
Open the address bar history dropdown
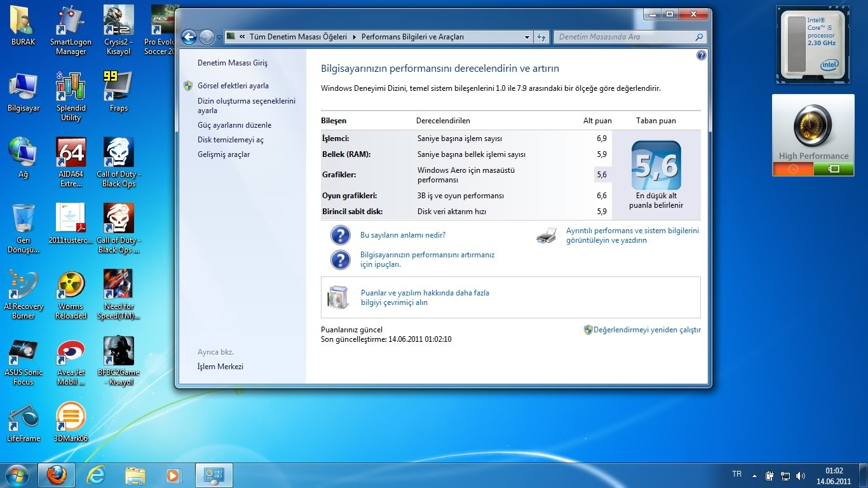tap(527, 37)
